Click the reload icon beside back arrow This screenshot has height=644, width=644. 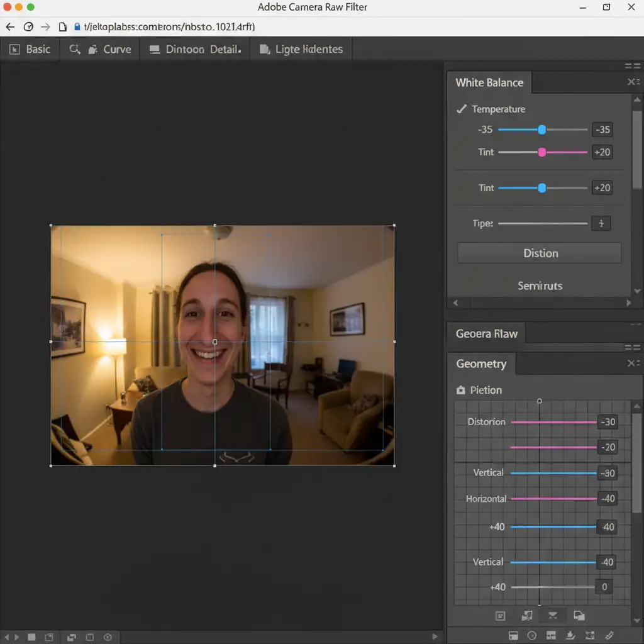click(28, 27)
